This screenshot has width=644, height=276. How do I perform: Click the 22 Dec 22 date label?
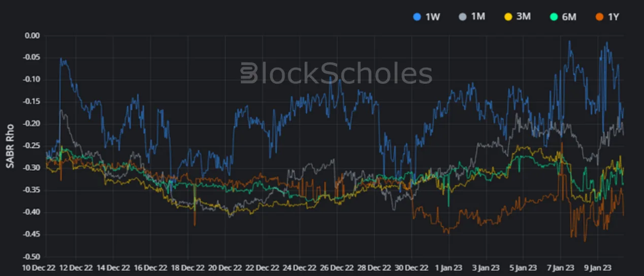262,267
